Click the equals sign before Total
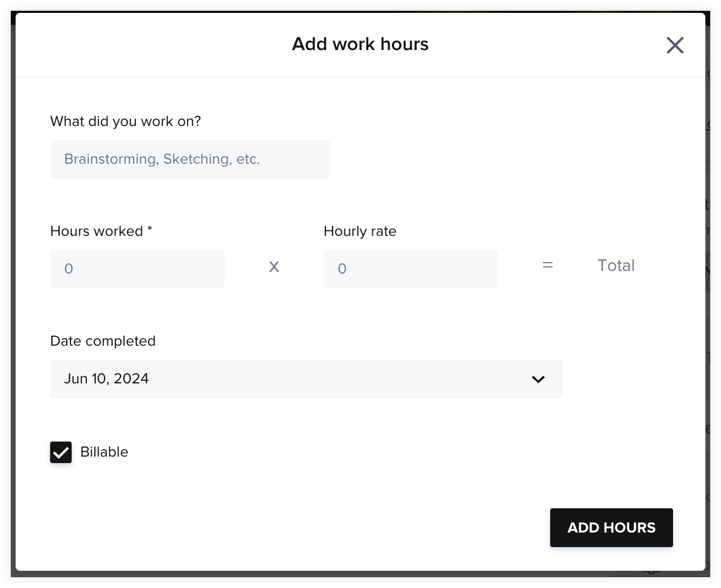This screenshot has height=588, width=721. click(x=547, y=265)
